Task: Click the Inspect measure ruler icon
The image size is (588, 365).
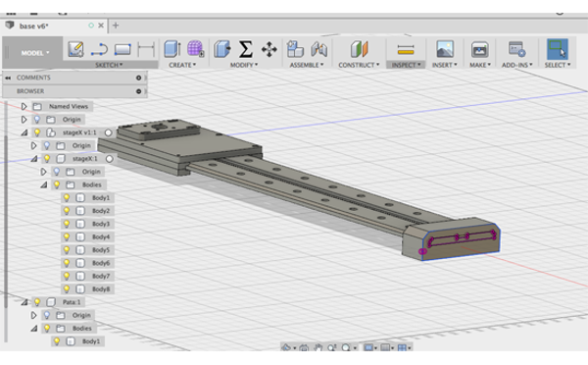Action: [x=406, y=50]
